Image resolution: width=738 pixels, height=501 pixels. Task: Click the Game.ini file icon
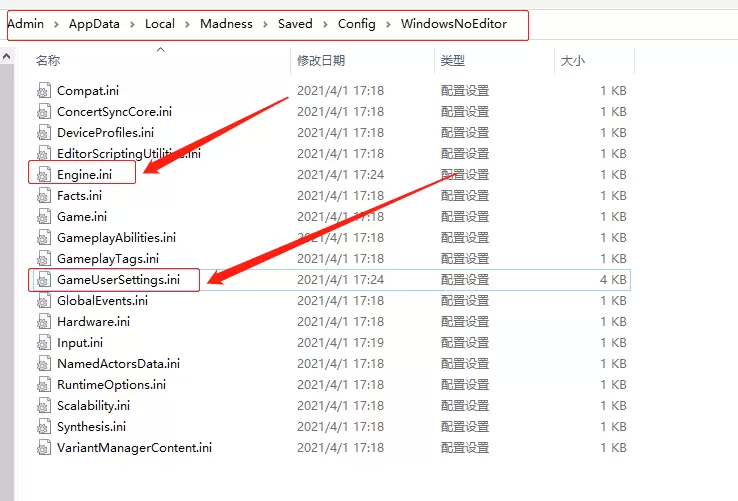[x=43, y=216]
